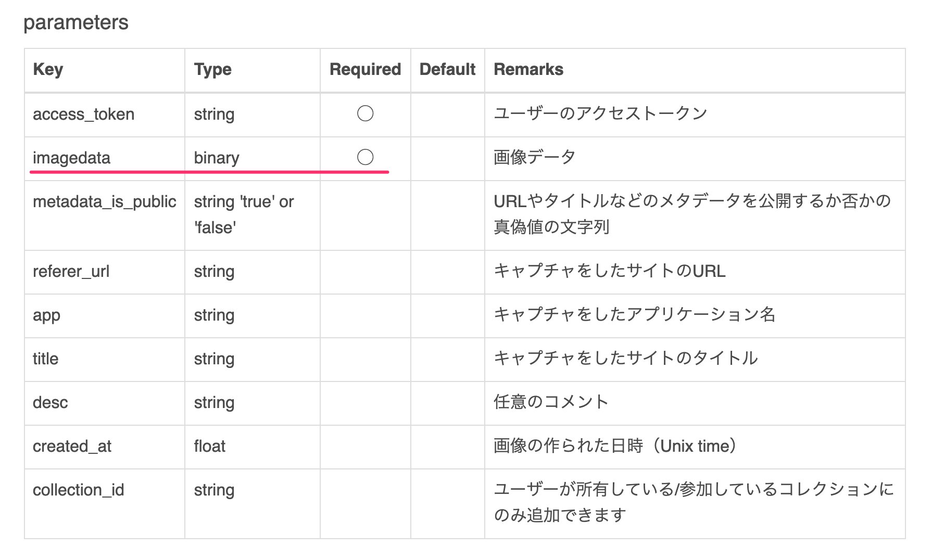Click the required circle for access_token
The image size is (932, 560).
(x=365, y=113)
